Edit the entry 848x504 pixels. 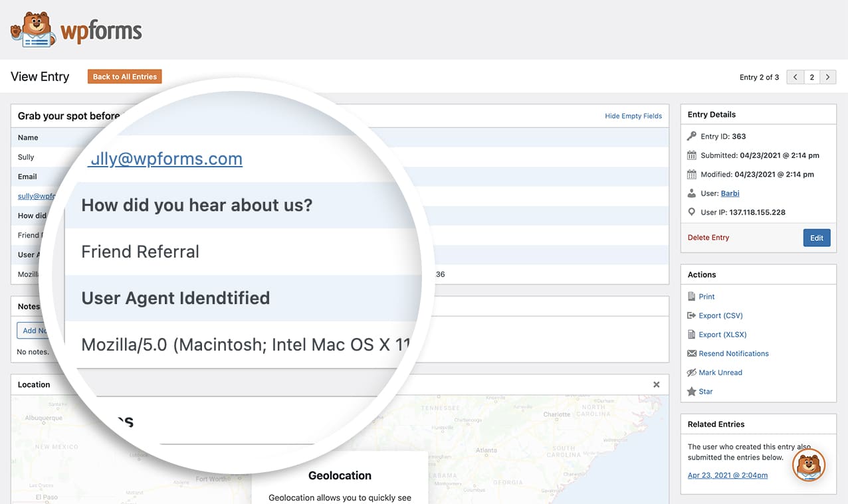(816, 237)
